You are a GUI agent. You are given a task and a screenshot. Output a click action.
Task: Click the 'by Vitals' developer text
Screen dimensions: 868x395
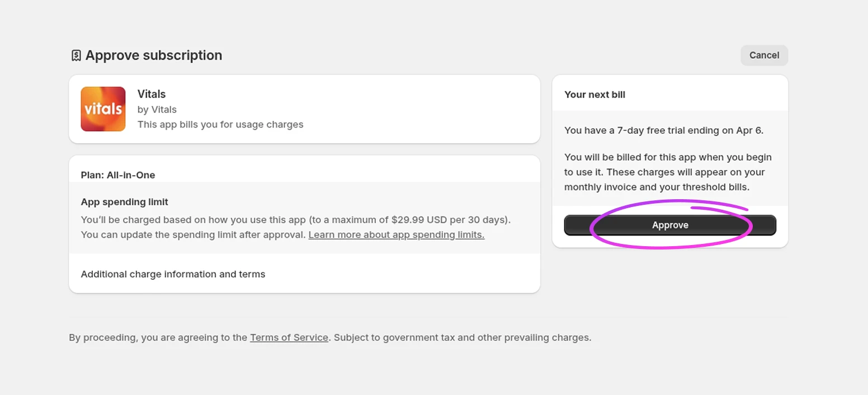coord(157,110)
